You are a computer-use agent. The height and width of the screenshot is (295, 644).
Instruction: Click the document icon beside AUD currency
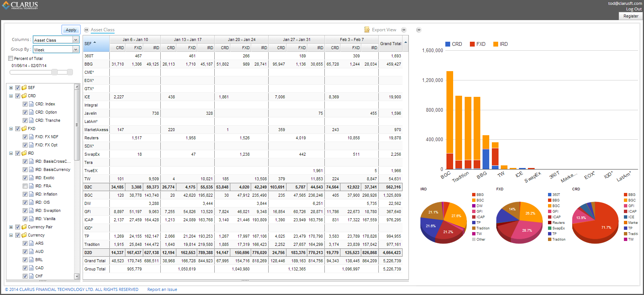point(31,251)
